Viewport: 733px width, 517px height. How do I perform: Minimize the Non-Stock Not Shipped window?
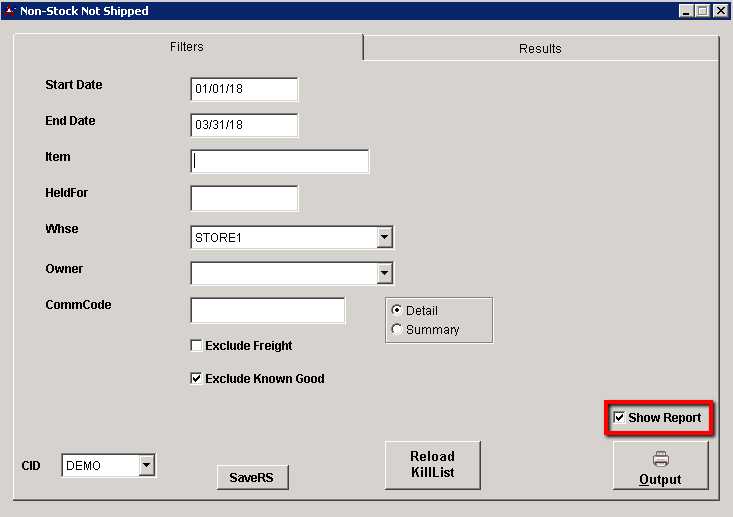tap(686, 11)
